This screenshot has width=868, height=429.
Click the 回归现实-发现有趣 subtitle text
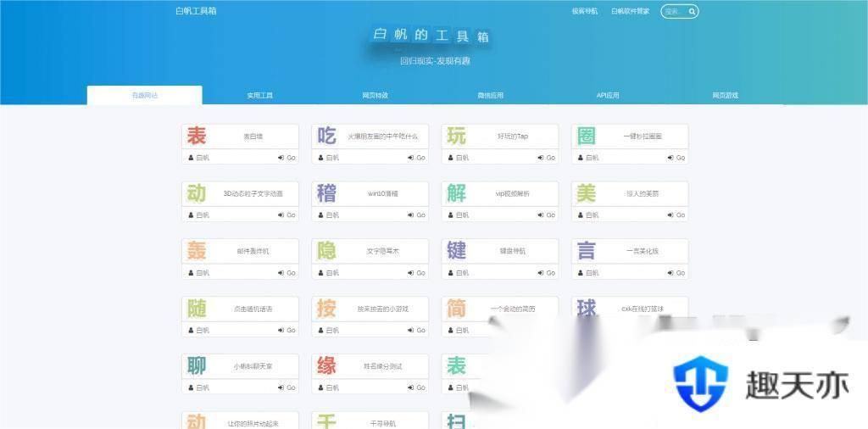[435, 61]
